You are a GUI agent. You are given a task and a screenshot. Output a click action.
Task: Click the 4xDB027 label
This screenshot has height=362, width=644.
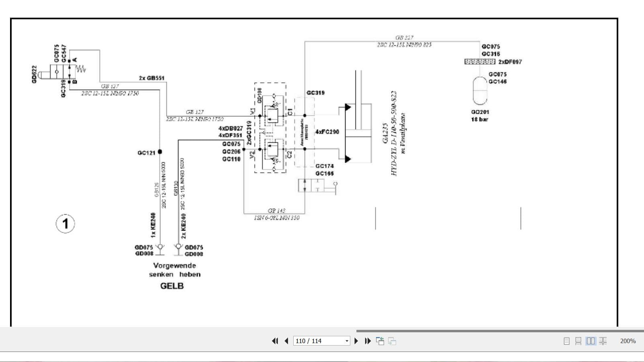231,129
